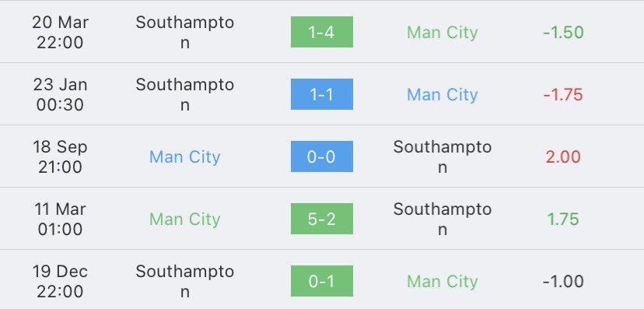Open Southampton in 20 Mar row
The height and width of the screenshot is (309, 644).
pos(185,32)
